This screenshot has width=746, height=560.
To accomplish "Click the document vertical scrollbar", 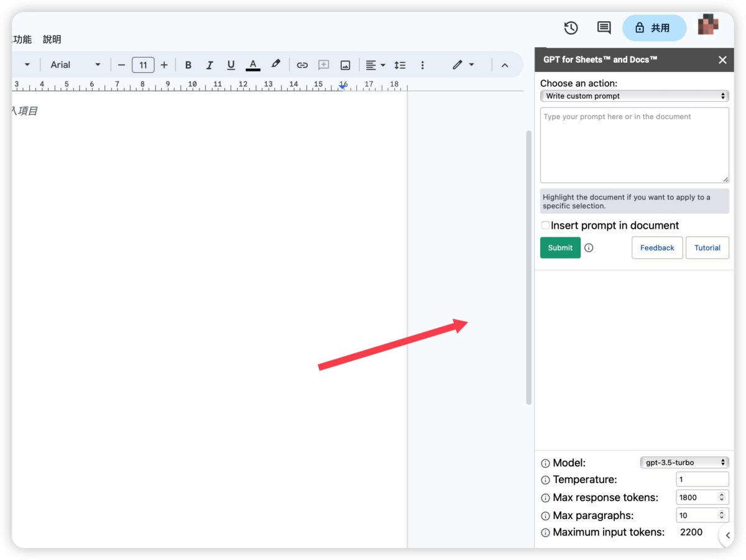I will (529, 267).
